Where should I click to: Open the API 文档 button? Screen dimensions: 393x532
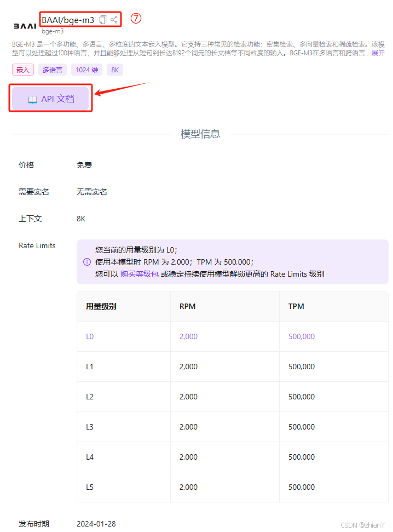(50, 99)
